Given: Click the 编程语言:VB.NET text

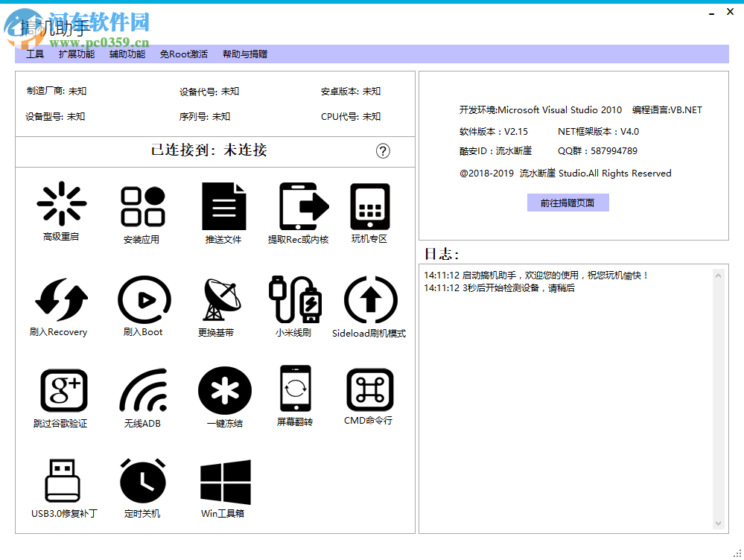Looking at the screenshot, I should click(667, 110).
